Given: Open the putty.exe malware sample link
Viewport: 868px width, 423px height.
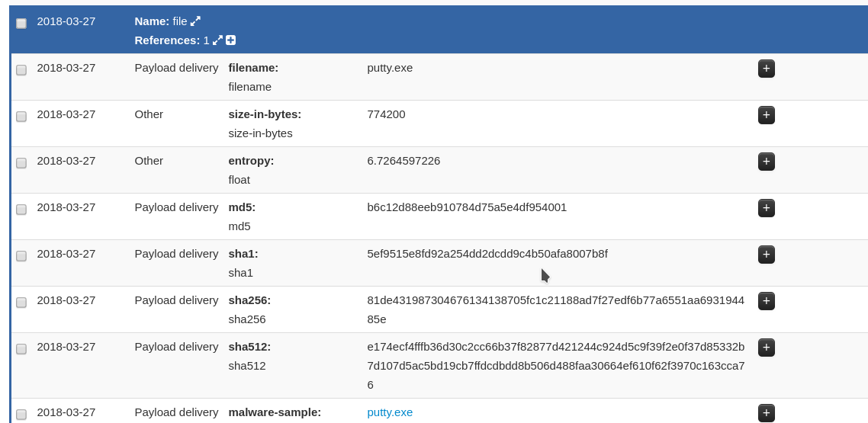Looking at the screenshot, I should (x=390, y=412).
